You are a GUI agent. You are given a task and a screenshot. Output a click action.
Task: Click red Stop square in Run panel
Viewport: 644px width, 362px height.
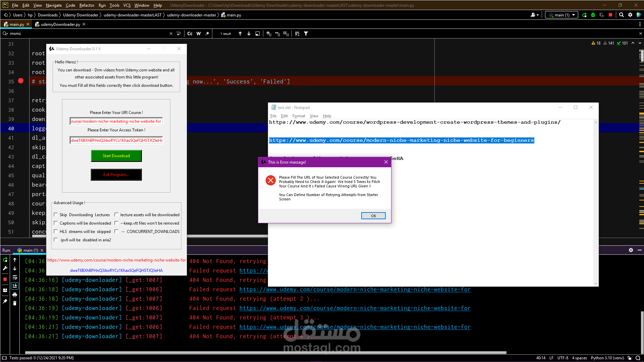pos(5,279)
